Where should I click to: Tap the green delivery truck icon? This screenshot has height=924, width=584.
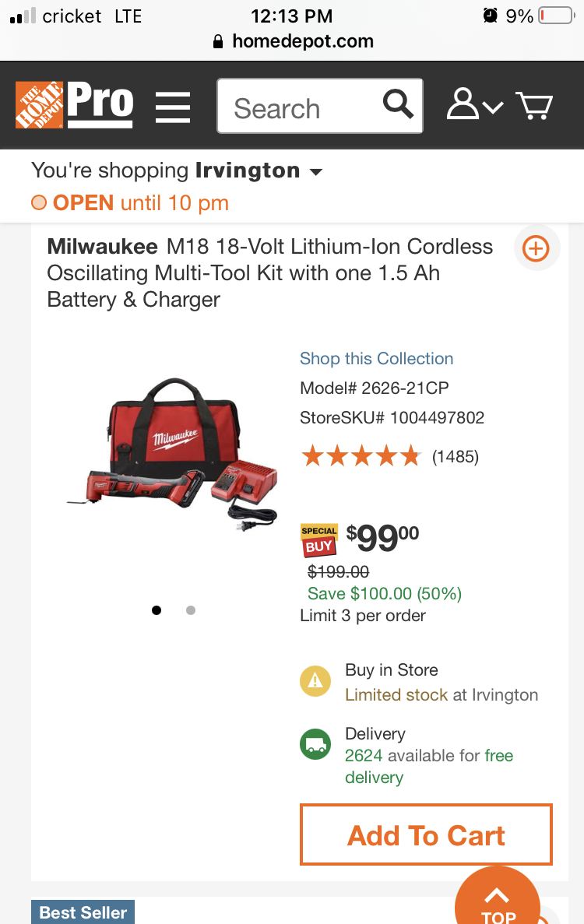(x=315, y=743)
